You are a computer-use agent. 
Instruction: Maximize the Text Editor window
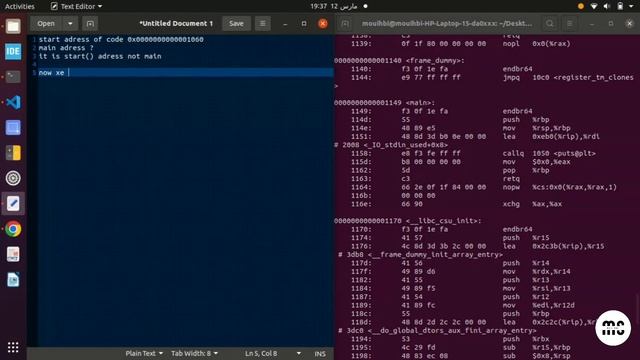(304, 24)
